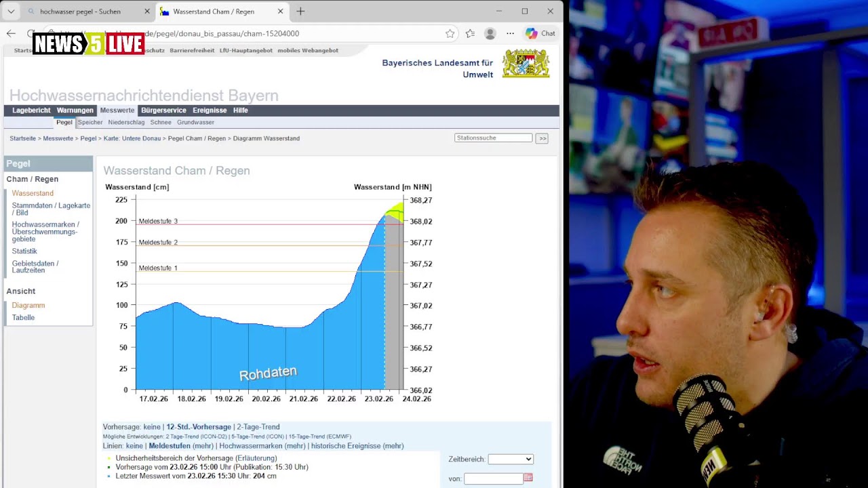The width and height of the screenshot is (868, 488).
Task: Select the 'Wasserstand Cham / Regen' tab
Action: pos(214,12)
